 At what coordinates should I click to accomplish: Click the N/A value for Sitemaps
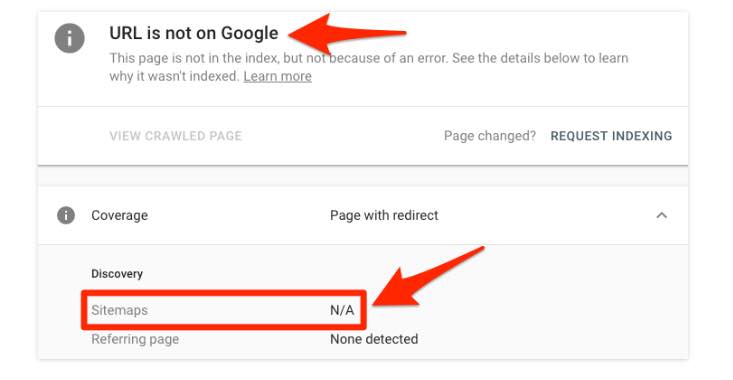[x=342, y=310]
